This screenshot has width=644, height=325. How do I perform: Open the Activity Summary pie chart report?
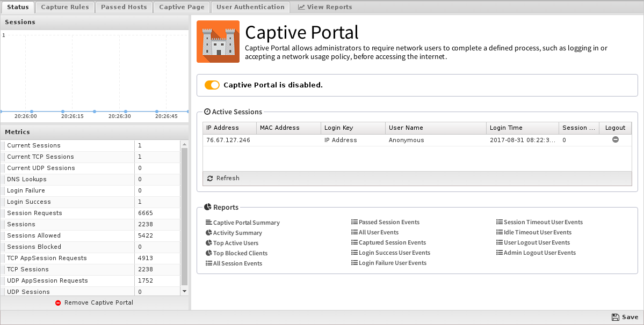point(237,233)
